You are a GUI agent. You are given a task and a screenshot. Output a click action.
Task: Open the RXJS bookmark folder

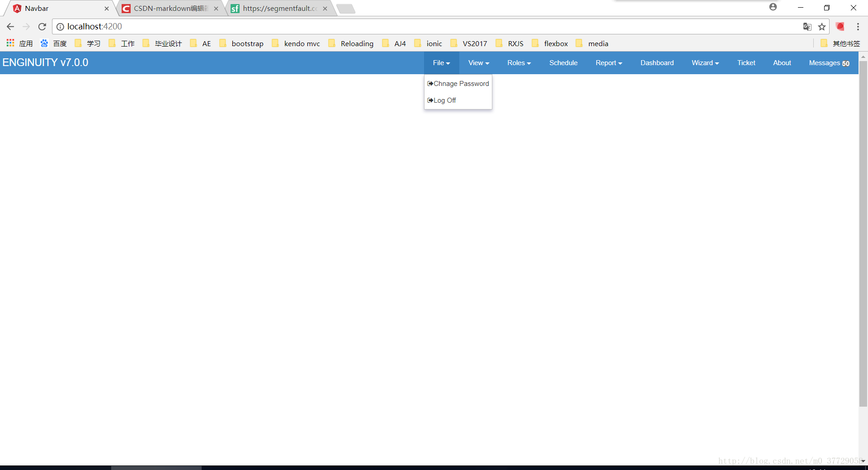click(x=509, y=43)
